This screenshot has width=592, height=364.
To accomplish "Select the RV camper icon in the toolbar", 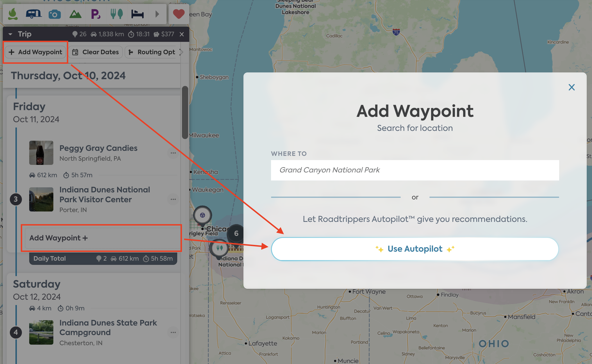I will click(x=34, y=14).
